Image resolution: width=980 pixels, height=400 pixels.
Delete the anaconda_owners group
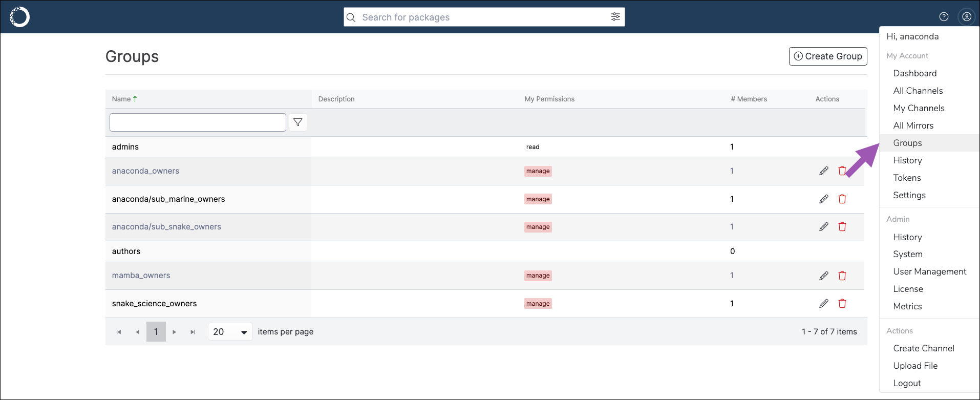[842, 171]
